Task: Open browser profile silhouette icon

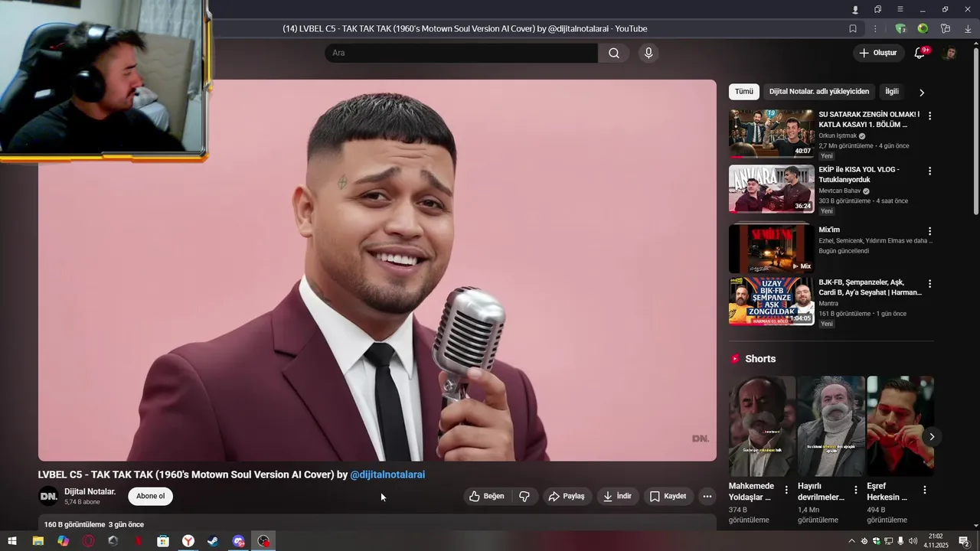Action: pyautogui.click(x=855, y=9)
